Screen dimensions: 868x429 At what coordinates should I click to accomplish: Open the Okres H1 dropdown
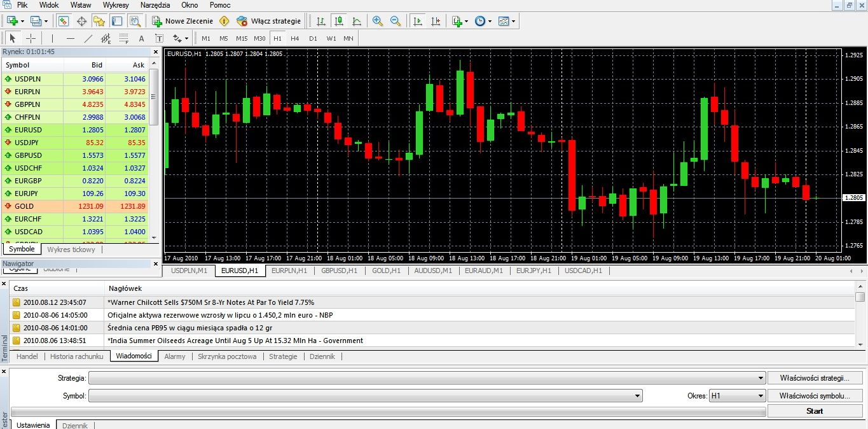pyautogui.click(x=738, y=396)
